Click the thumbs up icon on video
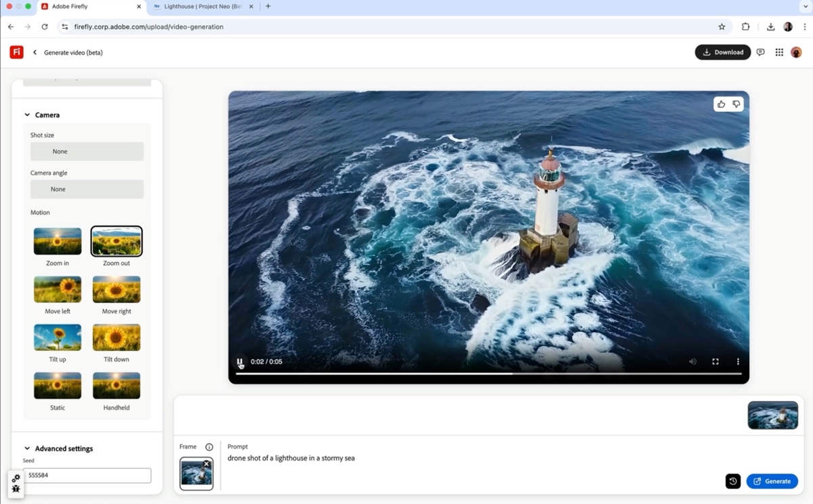 721,104
